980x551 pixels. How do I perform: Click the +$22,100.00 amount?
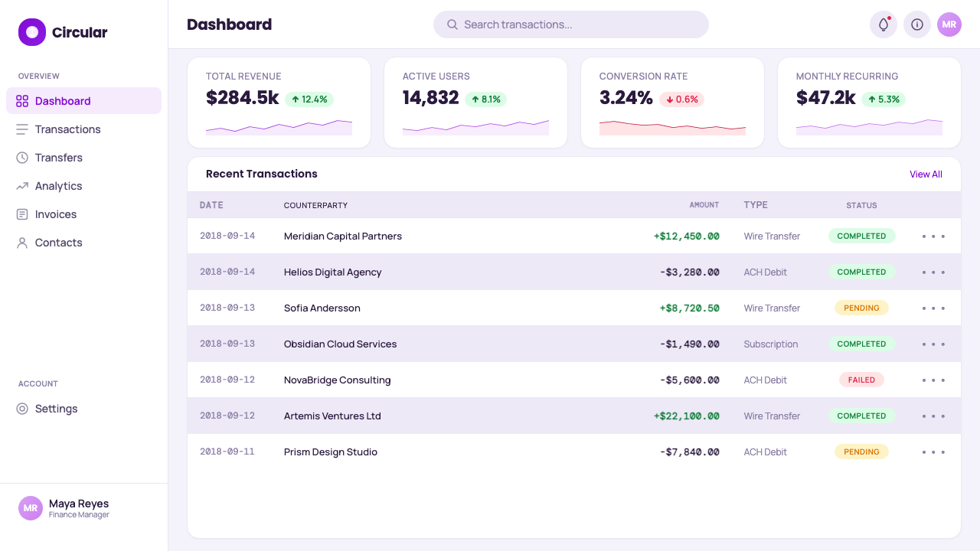coord(687,416)
